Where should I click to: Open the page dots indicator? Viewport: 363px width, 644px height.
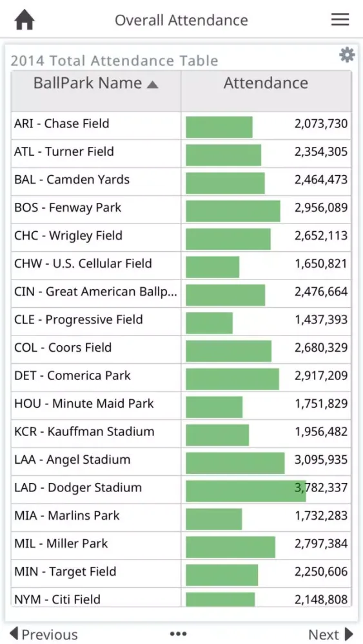click(179, 634)
